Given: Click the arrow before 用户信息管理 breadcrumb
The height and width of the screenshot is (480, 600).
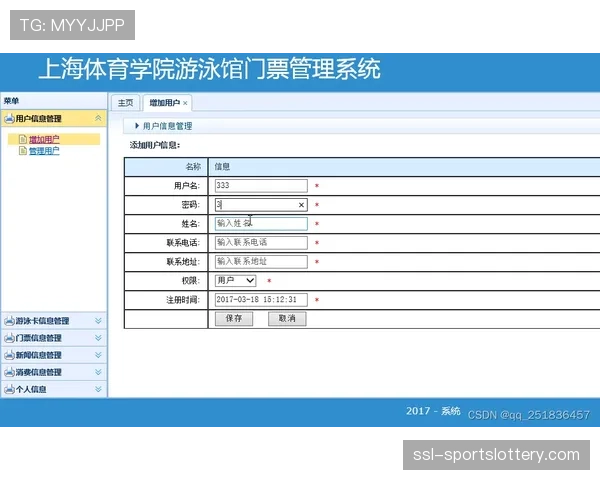Looking at the screenshot, I should click(137, 126).
